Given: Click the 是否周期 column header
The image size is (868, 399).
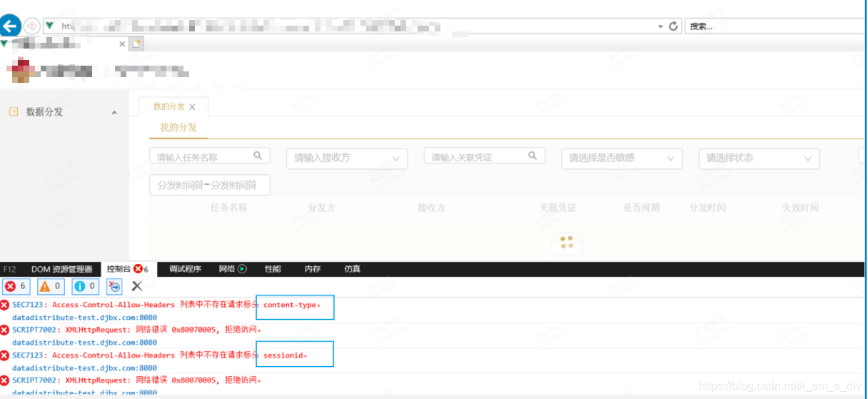Looking at the screenshot, I should tap(642, 208).
